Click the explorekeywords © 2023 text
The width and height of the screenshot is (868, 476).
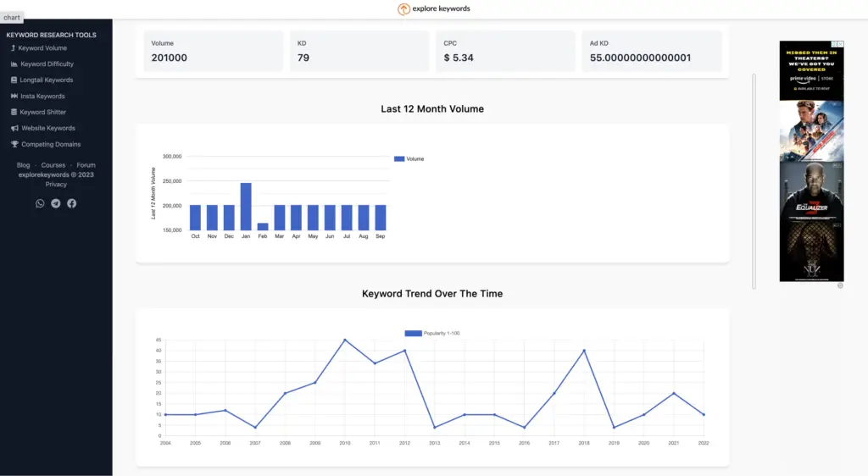56,174
